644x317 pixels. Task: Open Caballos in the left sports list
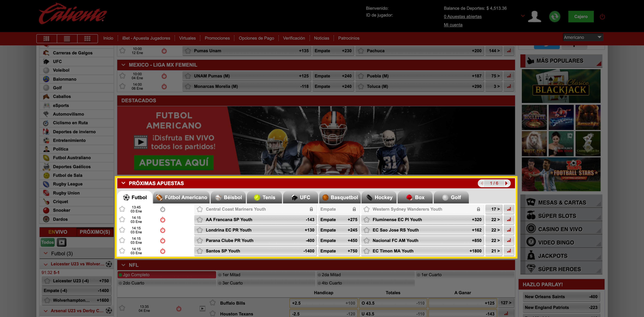(x=77, y=97)
